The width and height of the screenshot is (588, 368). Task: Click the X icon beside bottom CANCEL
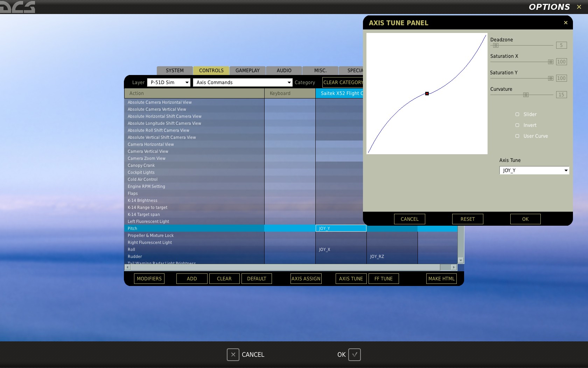pyautogui.click(x=233, y=355)
